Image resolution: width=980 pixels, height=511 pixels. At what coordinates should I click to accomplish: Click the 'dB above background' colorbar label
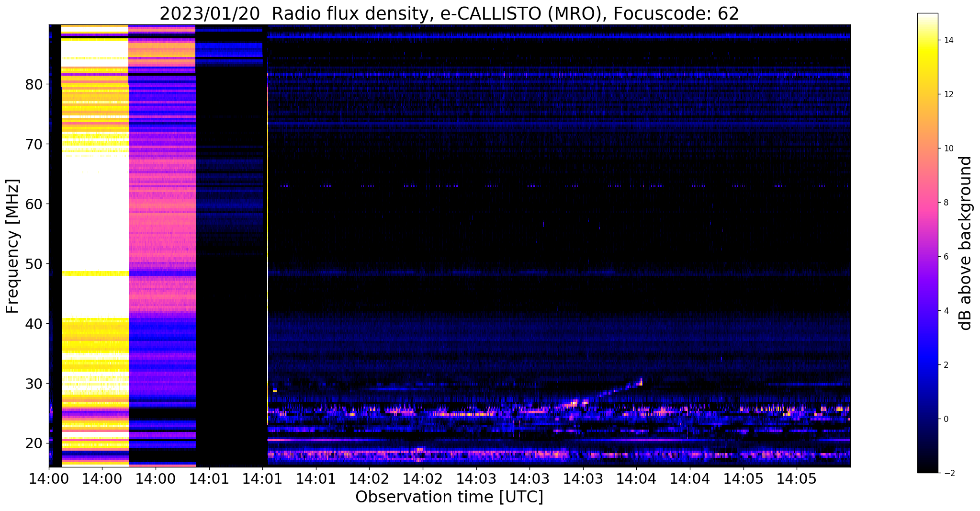[965, 243]
